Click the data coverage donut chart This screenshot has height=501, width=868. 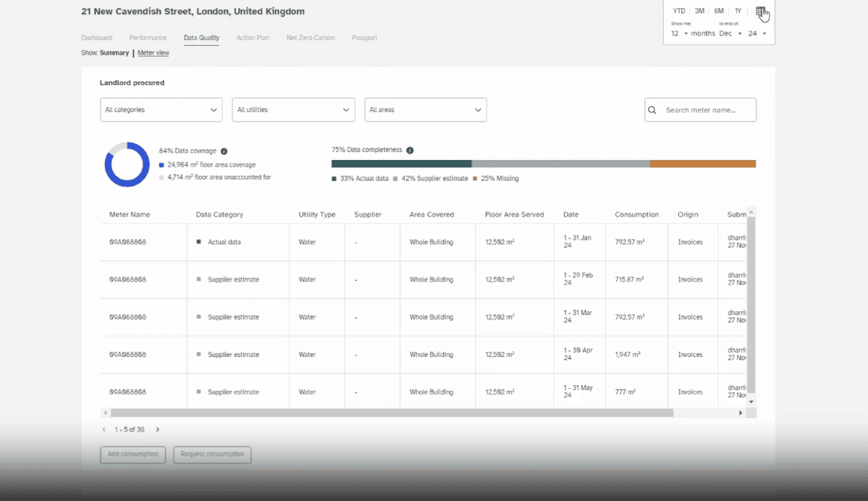point(127,164)
